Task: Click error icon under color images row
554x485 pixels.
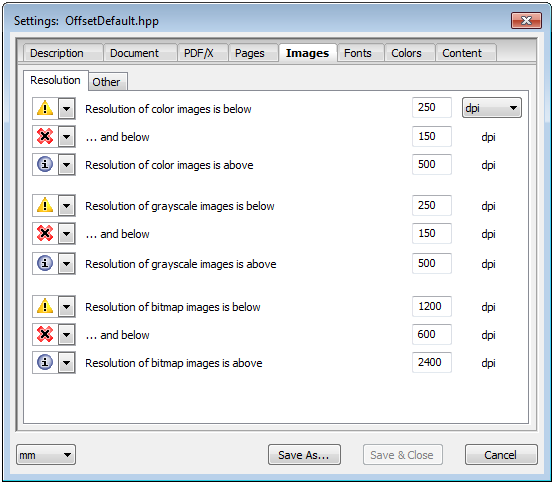Action: (45, 136)
